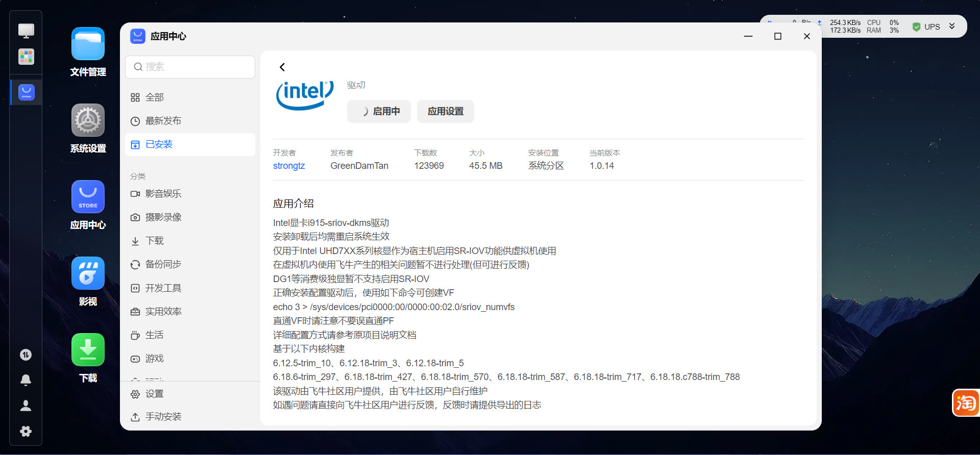Open developer link strongtz

pyautogui.click(x=289, y=166)
